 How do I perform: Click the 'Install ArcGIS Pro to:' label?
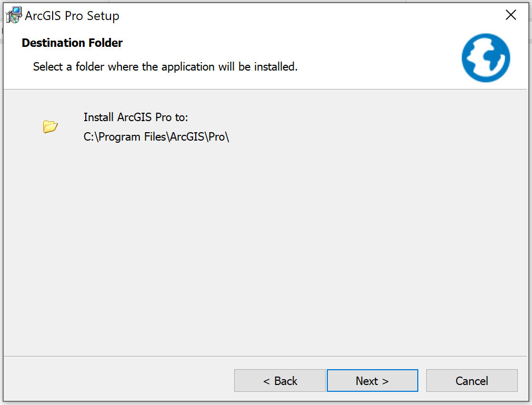136,117
